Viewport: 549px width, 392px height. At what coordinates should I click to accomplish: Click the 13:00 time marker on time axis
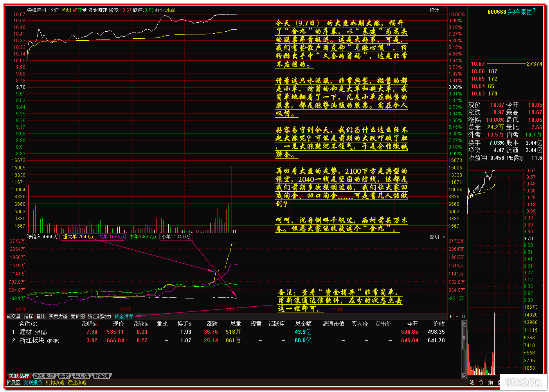pyautogui.click(x=232, y=309)
